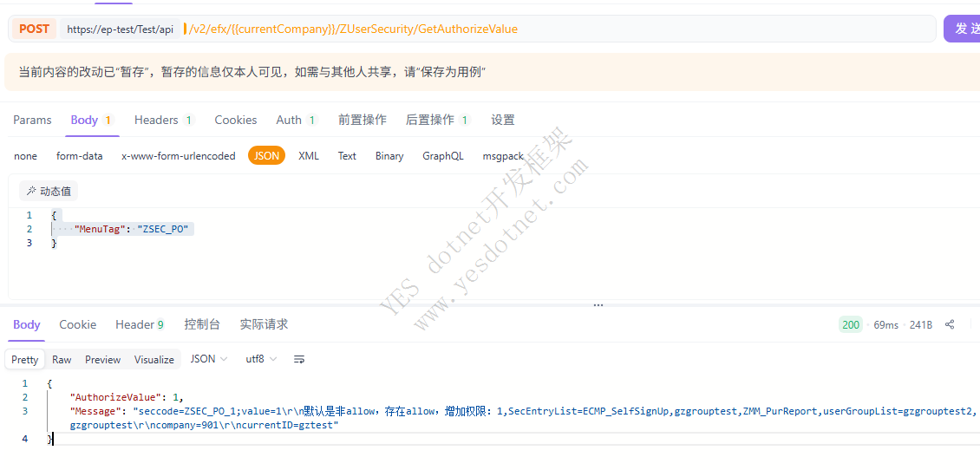Image resolution: width=980 pixels, height=470 pixels.
Task: Click the "AuthorizeValue" key in response
Action: 116,397
